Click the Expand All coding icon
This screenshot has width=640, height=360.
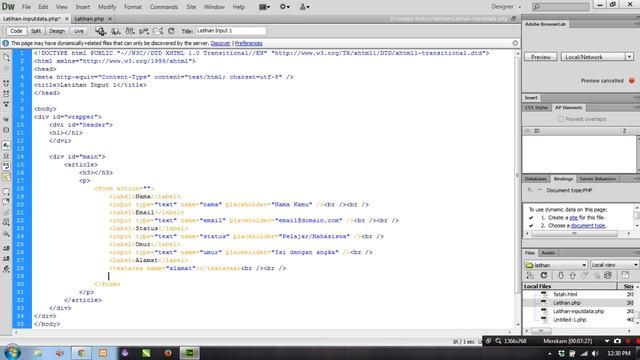click(6, 104)
